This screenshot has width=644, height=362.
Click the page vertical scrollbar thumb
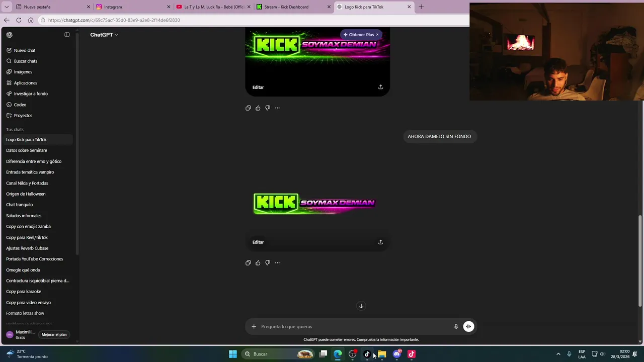pos(640,260)
